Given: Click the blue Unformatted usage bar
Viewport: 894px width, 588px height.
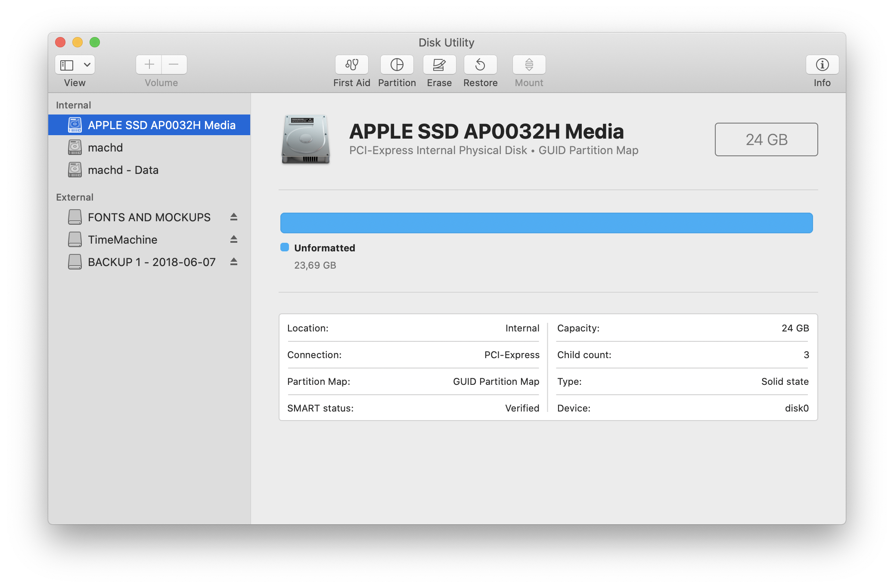Looking at the screenshot, I should coord(546,223).
